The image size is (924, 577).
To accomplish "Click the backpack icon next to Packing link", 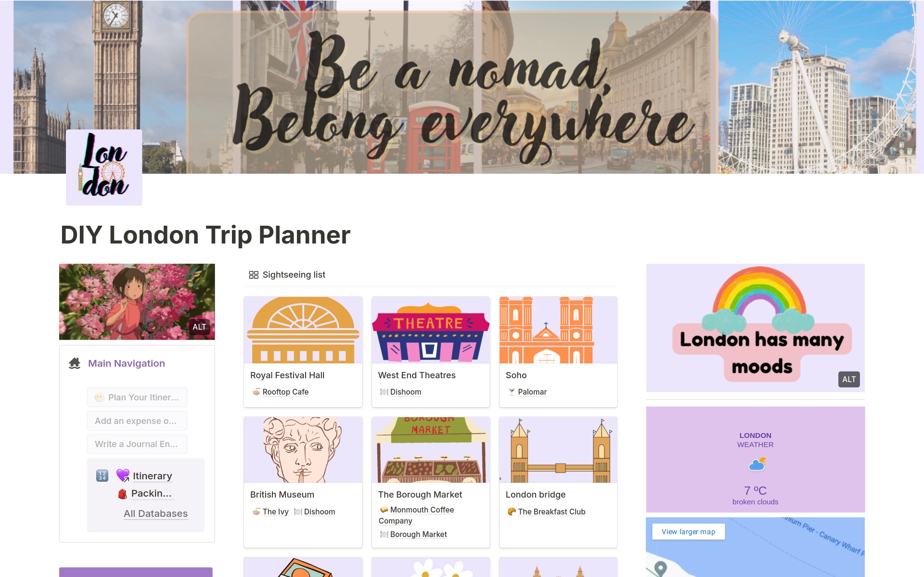I will [x=123, y=493].
